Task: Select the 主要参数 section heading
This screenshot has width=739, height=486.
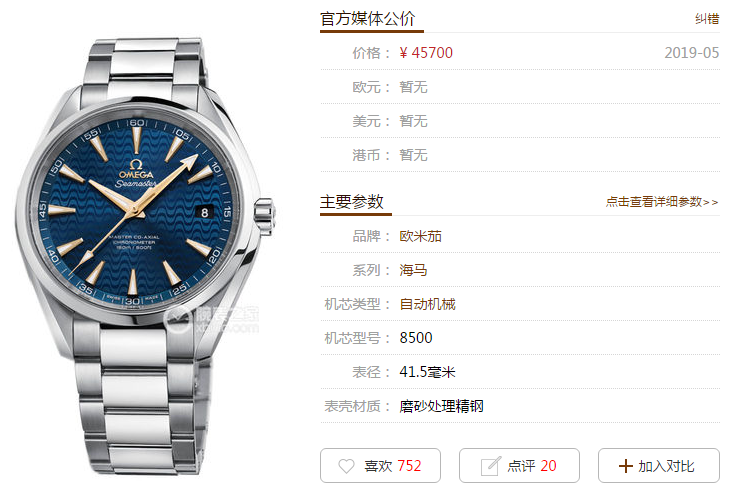Action: tap(352, 201)
